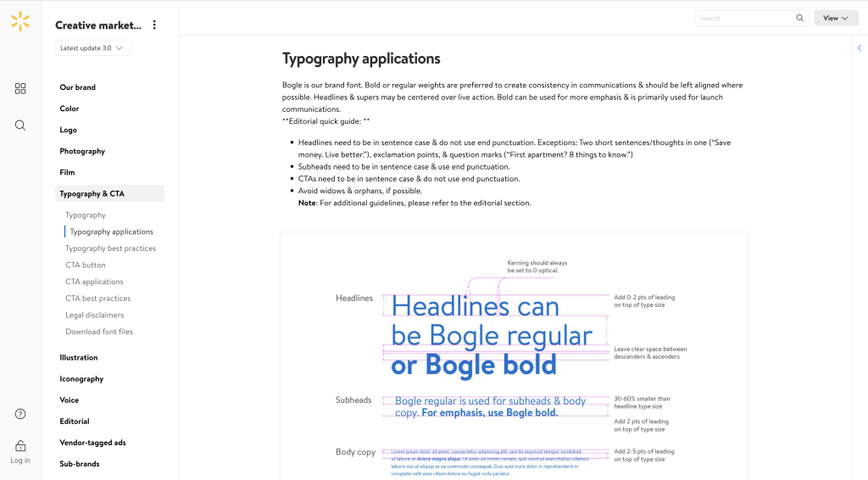Open the View dropdown button

pyautogui.click(x=836, y=19)
